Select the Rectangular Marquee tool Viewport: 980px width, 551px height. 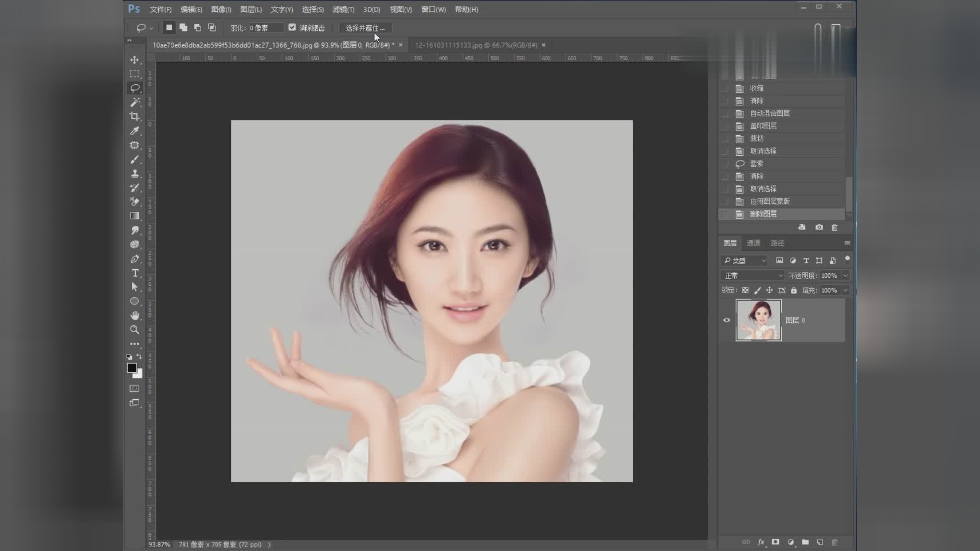[135, 74]
